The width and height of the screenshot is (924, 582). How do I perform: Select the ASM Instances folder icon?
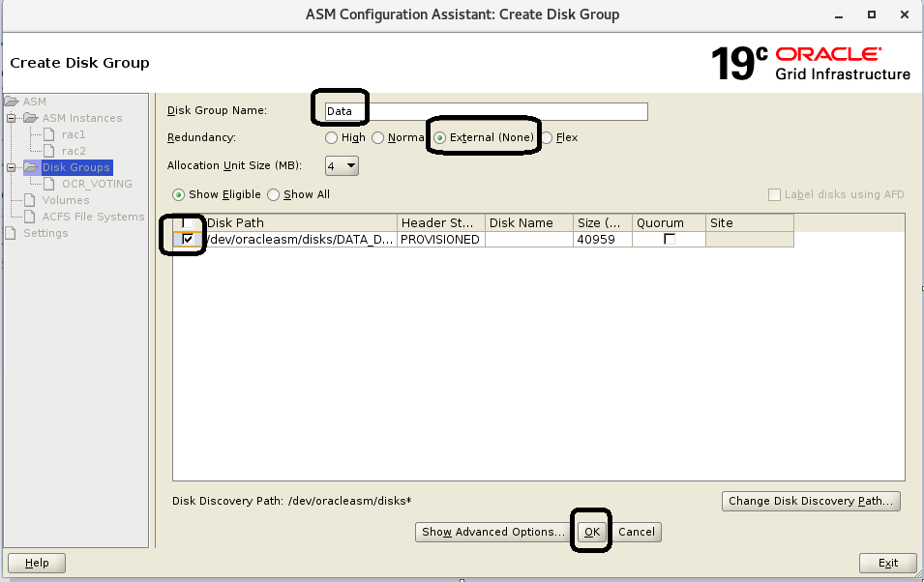coord(30,117)
